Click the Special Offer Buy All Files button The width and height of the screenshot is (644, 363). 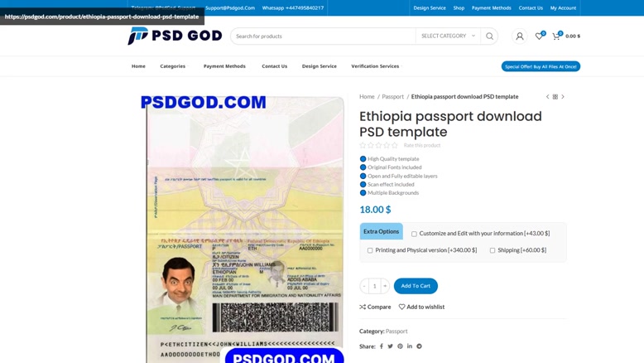click(x=541, y=66)
